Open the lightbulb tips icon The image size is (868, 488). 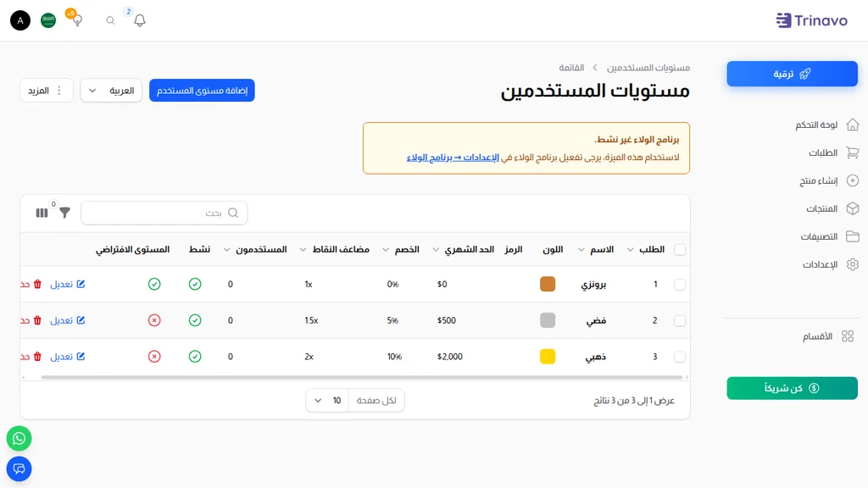[77, 20]
